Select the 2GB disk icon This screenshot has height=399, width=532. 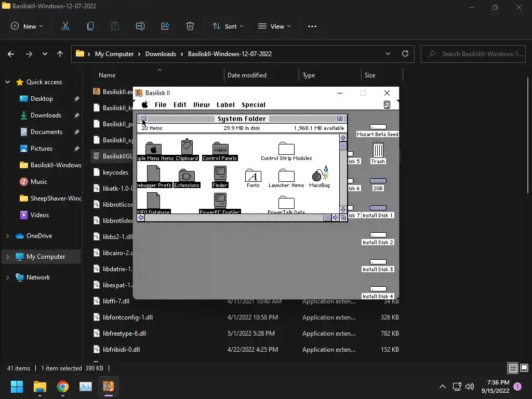pyautogui.click(x=378, y=181)
